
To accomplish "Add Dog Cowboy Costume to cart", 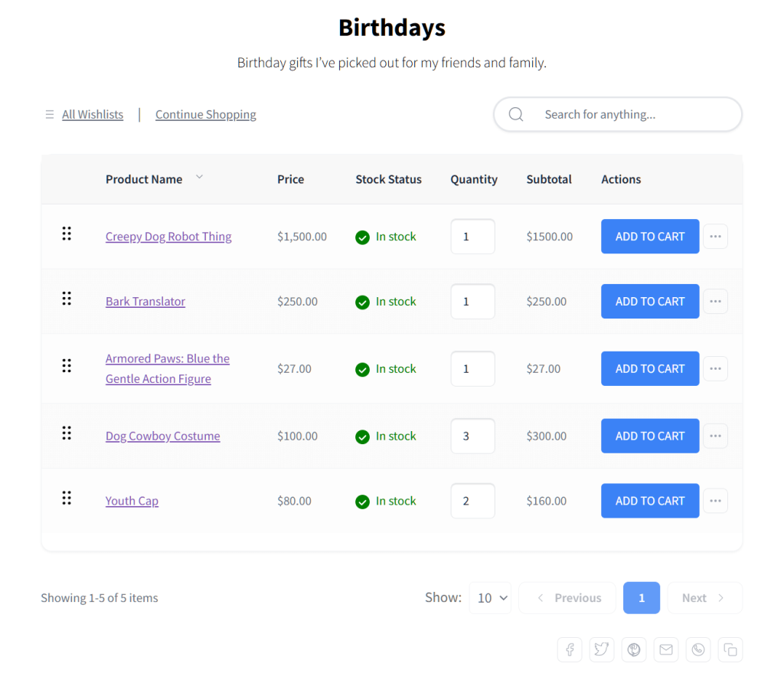I will (650, 436).
